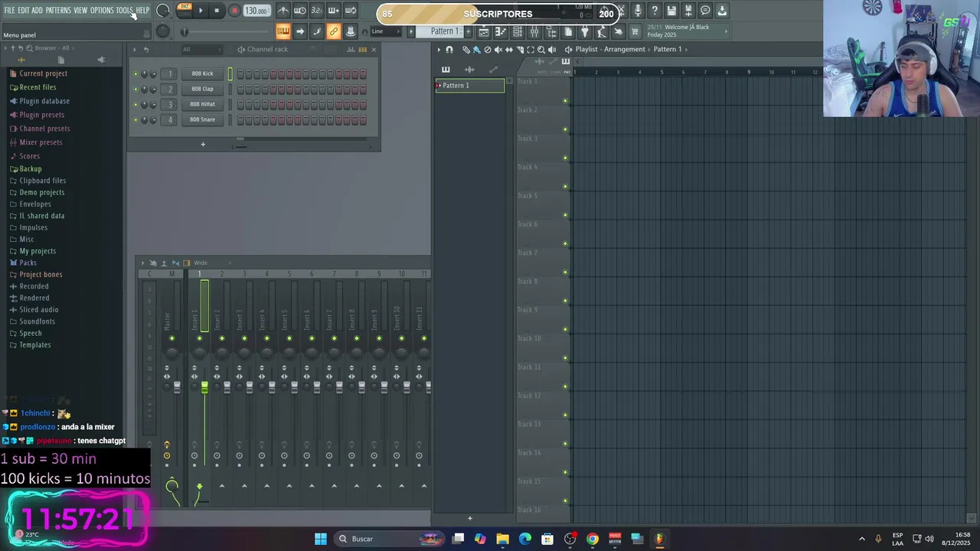Viewport: 980px width, 551px height.
Task: Select the Mute tool in Playlist
Action: coord(498,50)
